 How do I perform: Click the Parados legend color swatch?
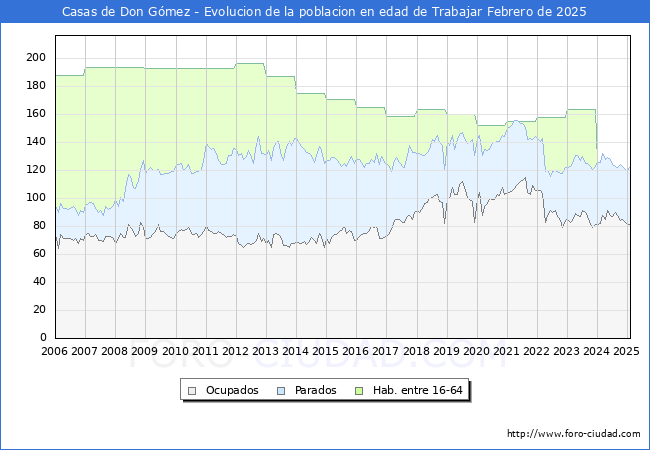(281, 391)
